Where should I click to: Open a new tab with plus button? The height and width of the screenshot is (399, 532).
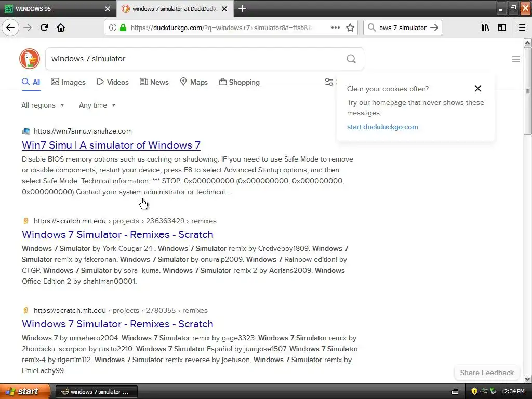click(242, 8)
